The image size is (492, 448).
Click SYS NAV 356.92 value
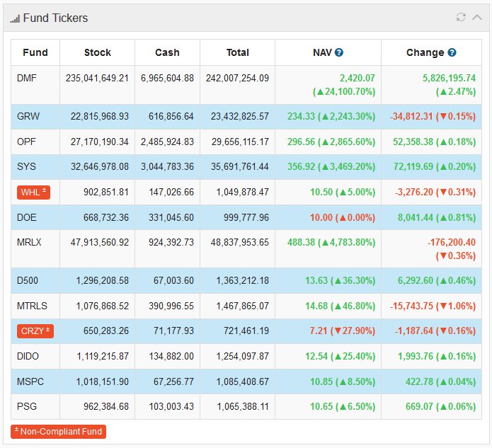(x=301, y=166)
